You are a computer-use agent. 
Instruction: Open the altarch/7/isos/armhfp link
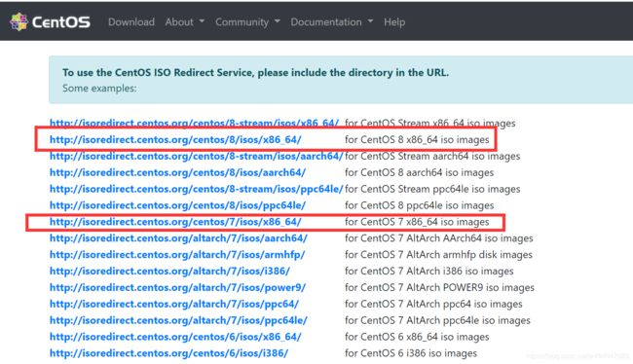pyautogui.click(x=177, y=255)
